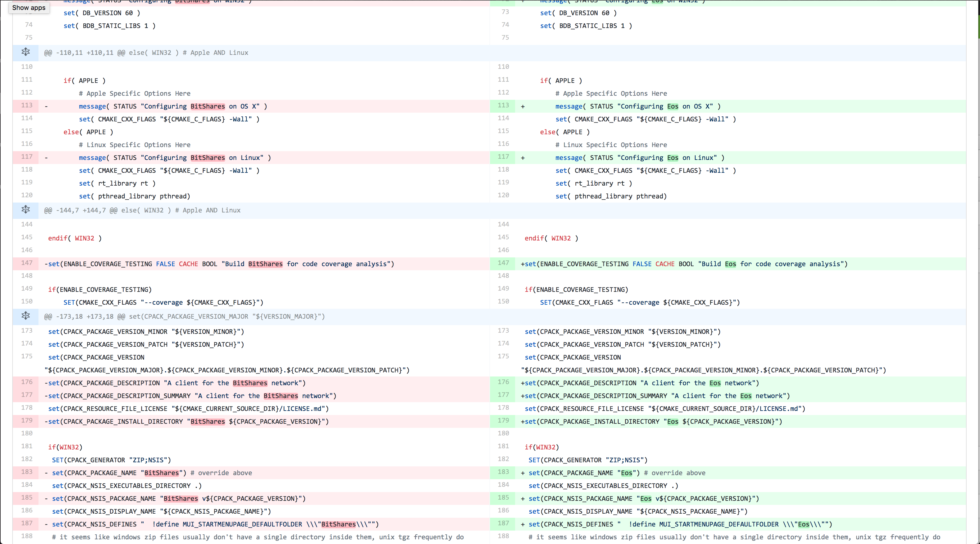This screenshot has height=544, width=980.
Task: Expand hidden lines above line 144
Action: coord(25,210)
